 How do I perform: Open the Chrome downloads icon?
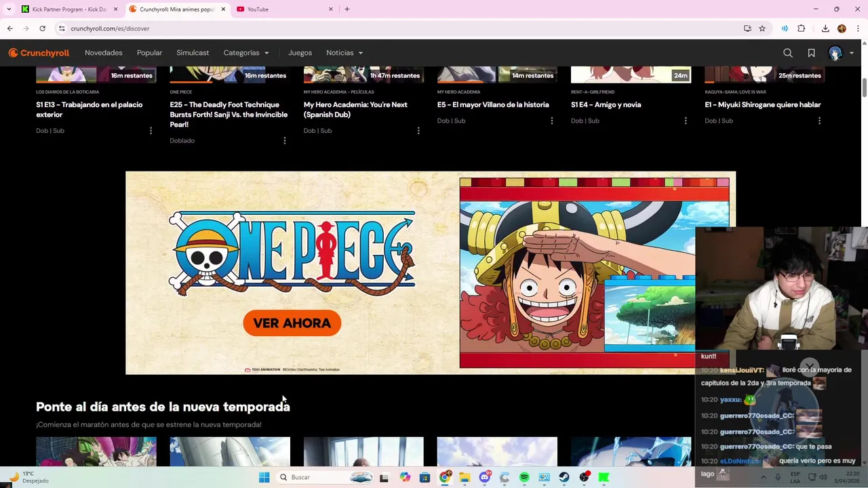click(x=825, y=28)
